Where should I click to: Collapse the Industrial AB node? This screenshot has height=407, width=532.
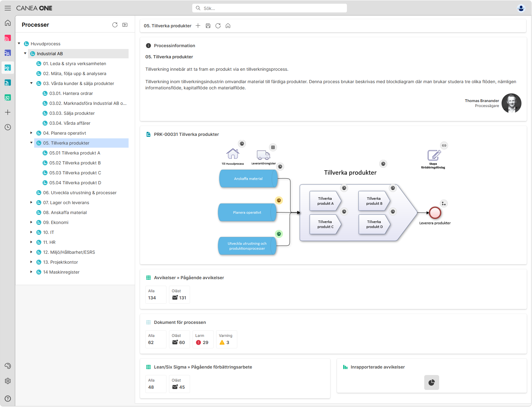pos(25,53)
